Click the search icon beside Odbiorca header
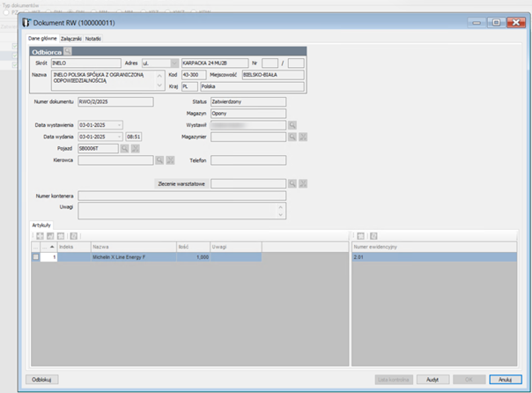 [68, 52]
